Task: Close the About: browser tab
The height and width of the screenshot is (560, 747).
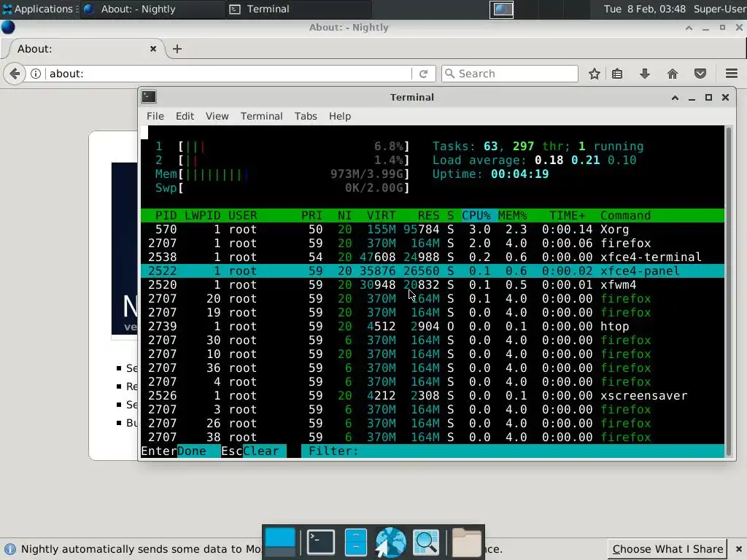Action: (153, 49)
